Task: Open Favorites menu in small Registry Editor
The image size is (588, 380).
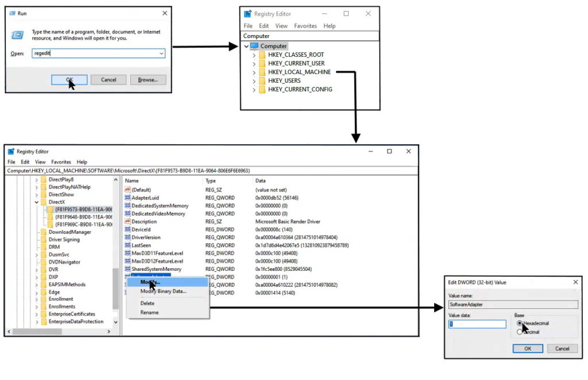Action: tap(305, 26)
